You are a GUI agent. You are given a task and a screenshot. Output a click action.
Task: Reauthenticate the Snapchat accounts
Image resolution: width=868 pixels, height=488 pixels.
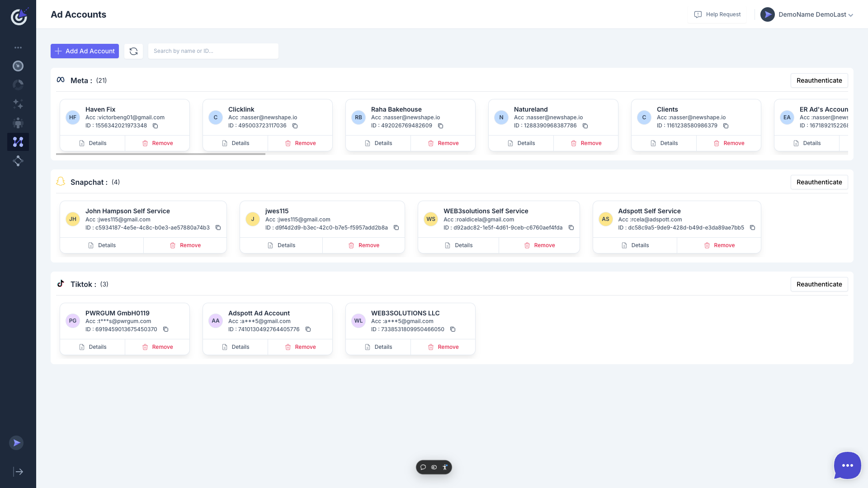[x=819, y=182]
